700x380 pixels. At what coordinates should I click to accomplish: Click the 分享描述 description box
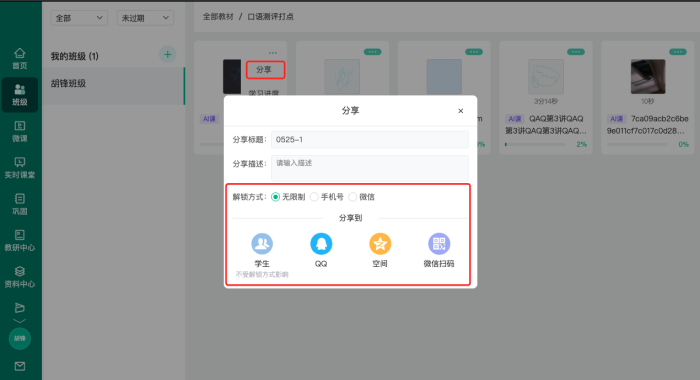[x=370, y=168]
